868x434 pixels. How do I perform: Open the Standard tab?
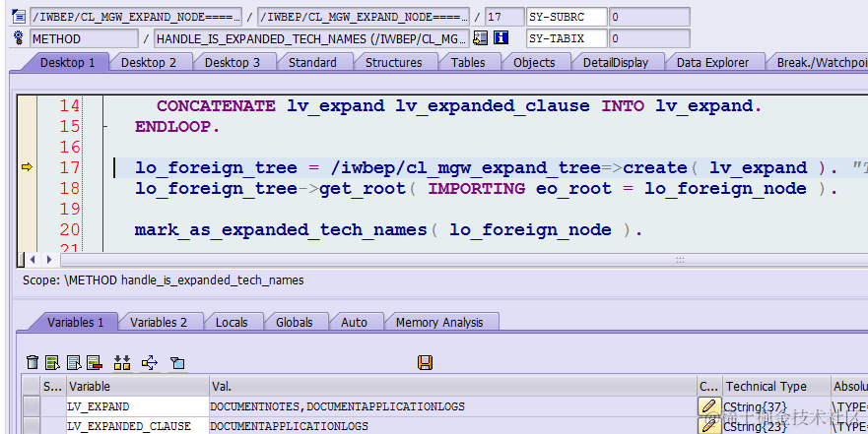coord(312,62)
